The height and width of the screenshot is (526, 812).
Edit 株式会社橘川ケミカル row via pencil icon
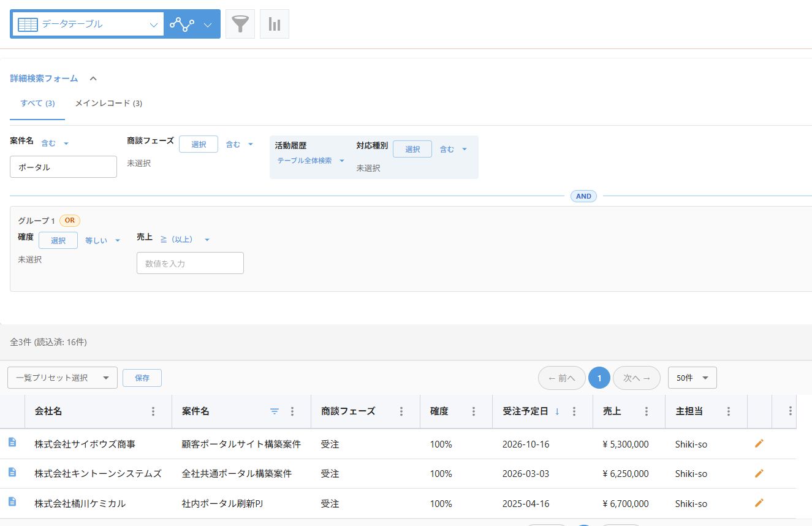(x=759, y=503)
